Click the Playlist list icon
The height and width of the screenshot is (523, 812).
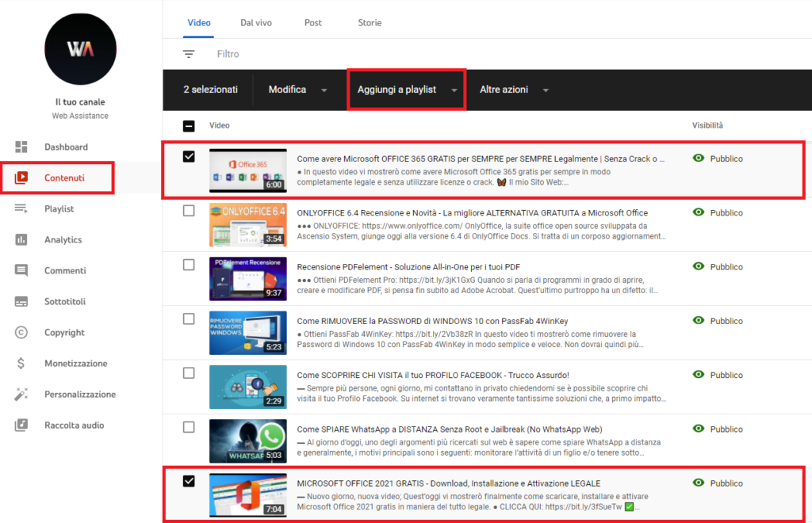coord(21,208)
